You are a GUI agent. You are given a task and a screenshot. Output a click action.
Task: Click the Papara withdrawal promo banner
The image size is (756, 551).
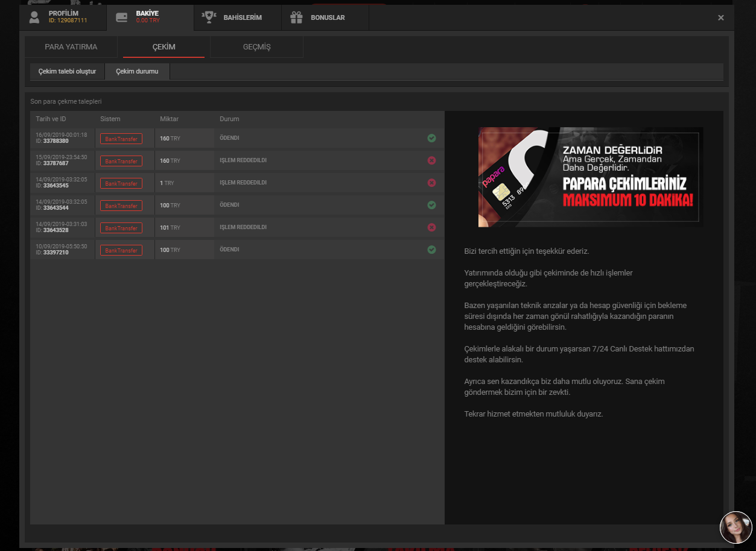[590, 177]
